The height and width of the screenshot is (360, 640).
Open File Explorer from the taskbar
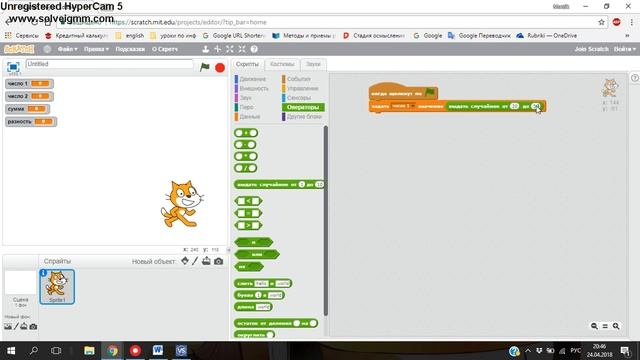[x=89, y=351]
